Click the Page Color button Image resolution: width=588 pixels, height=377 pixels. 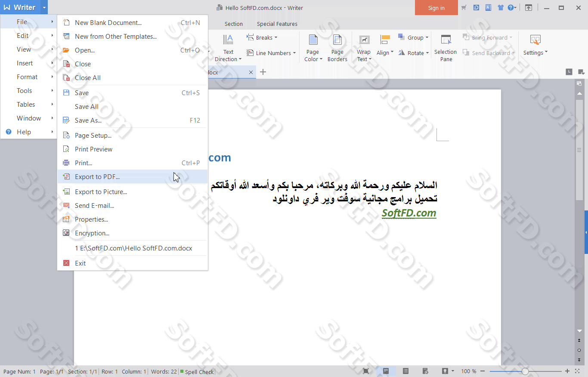coord(313,48)
